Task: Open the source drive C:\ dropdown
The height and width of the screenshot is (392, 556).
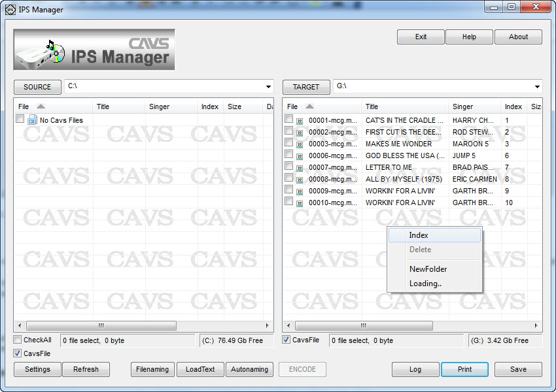Action: [268, 87]
